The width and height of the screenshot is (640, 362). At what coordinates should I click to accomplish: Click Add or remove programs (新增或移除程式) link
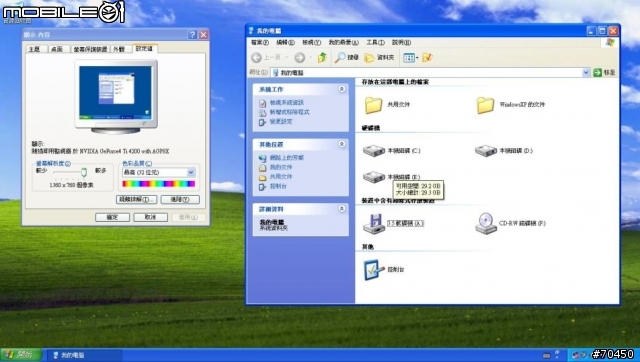tap(289, 112)
